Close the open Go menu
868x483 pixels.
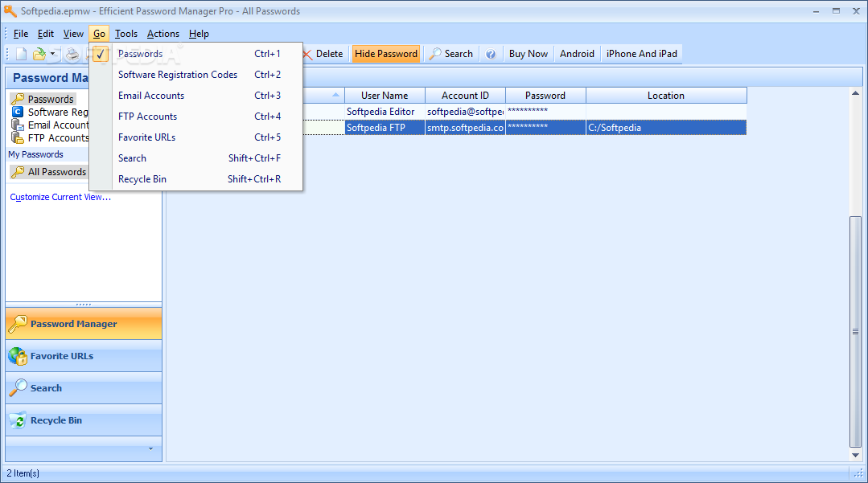click(99, 34)
